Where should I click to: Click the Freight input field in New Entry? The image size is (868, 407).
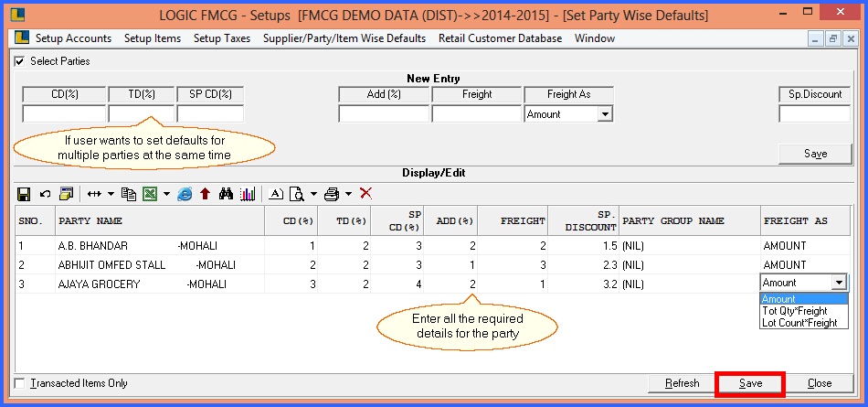click(x=477, y=113)
